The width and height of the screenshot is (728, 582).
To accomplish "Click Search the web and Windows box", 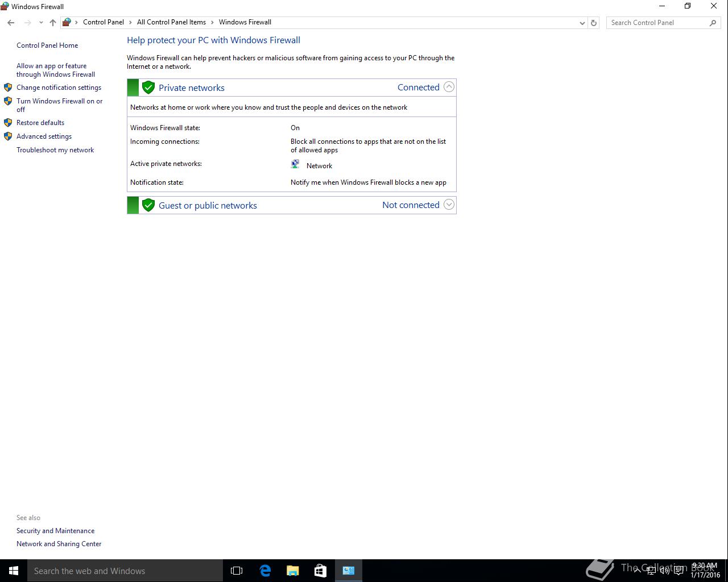I will pos(125,571).
